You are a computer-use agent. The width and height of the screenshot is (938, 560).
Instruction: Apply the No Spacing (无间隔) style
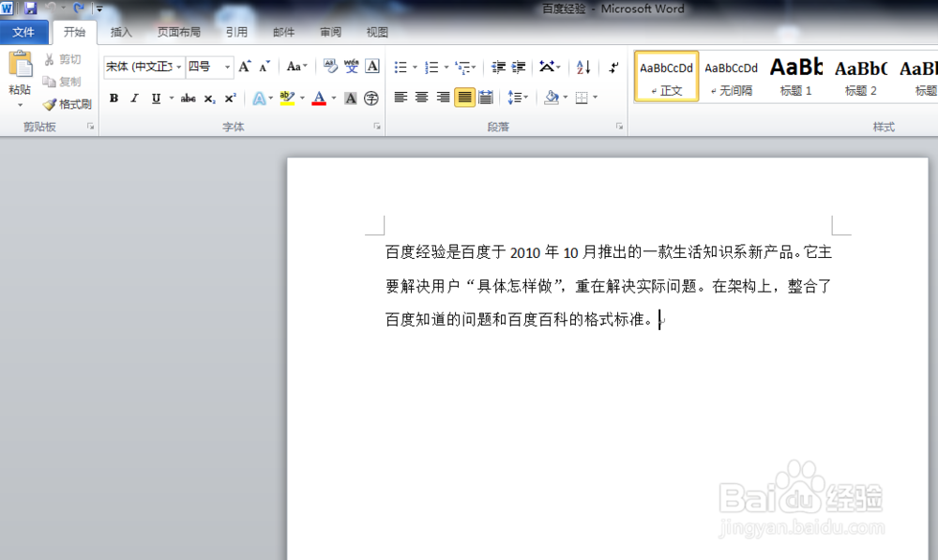click(731, 77)
